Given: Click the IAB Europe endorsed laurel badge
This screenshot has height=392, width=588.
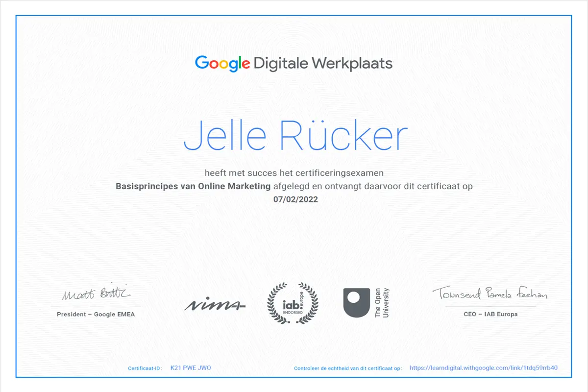Looking at the screenshot, I should coord(293,303).
